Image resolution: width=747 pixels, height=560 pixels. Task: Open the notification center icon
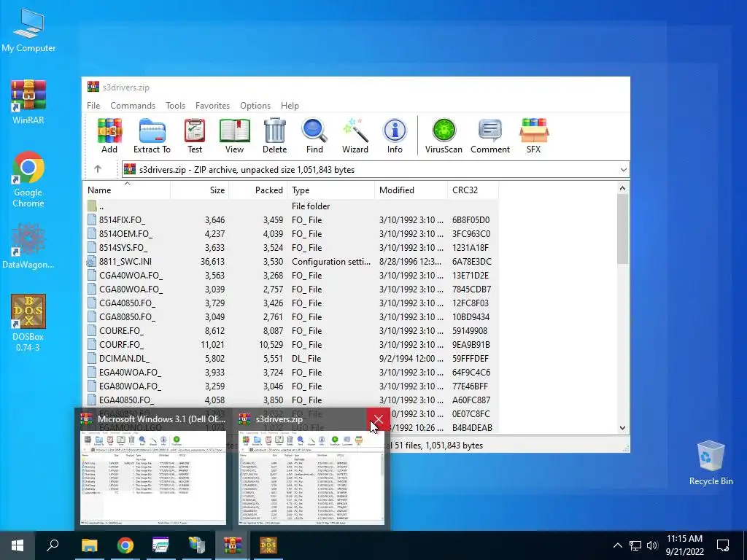point(723,545)
